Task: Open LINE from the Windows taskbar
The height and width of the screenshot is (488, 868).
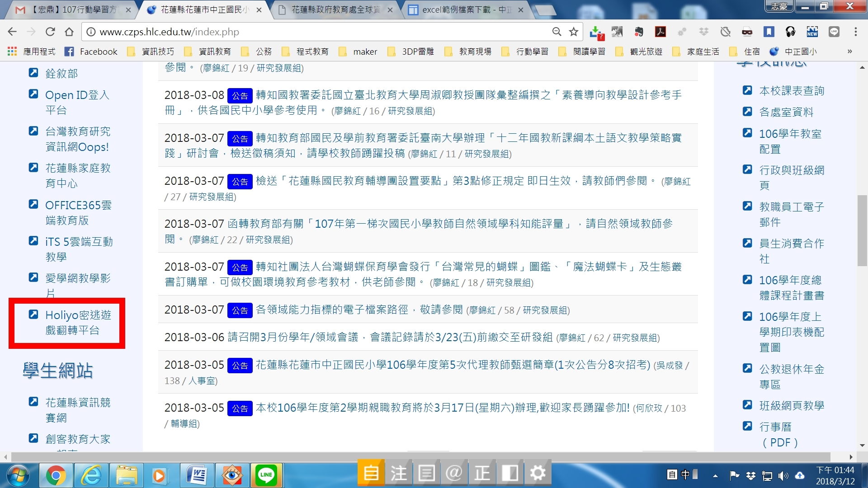Action: tap(266, 475)
